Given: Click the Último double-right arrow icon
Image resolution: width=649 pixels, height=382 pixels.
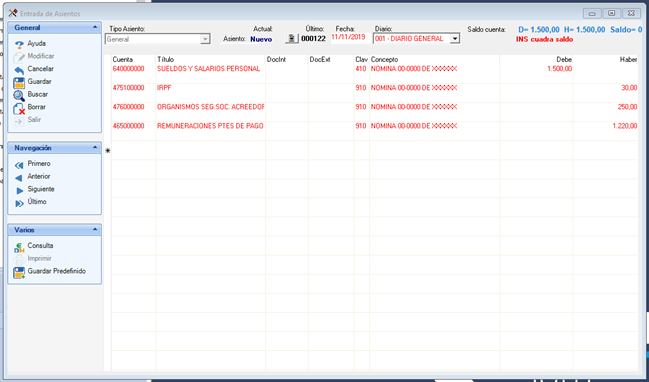Looking at the screenshot, I should point(19,203).
